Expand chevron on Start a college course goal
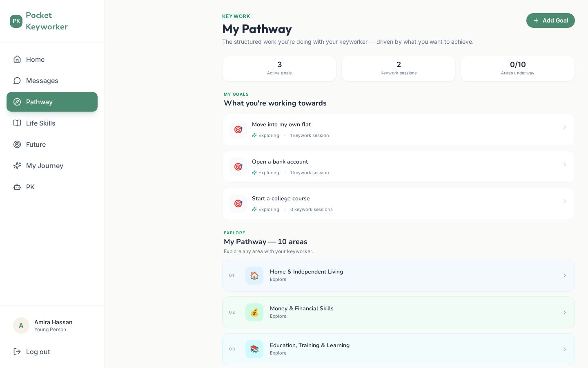Viewport: 588px width, 368px height. click(x=565, y=201)
